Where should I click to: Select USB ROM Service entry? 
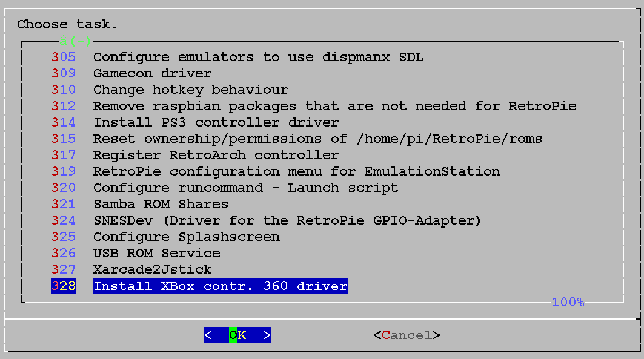tap(156, 253)
